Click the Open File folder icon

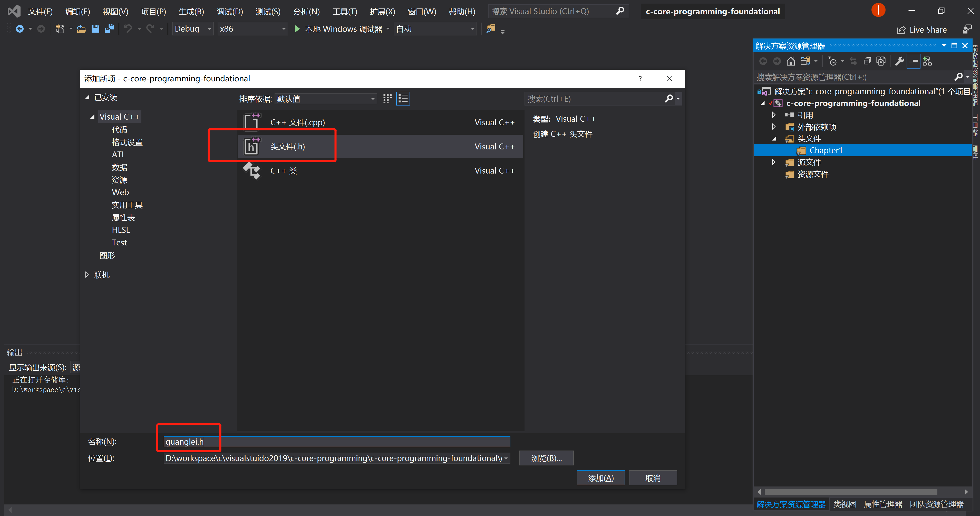[x=81, y=29]
